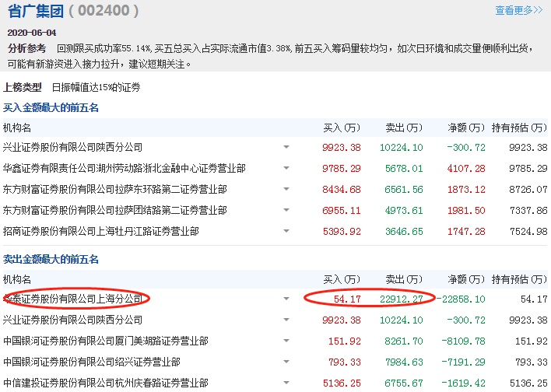551x392 pixels.
Task: Expand arrow beside 招商证券上海牡丹江路 row
Action: (286, 232)
